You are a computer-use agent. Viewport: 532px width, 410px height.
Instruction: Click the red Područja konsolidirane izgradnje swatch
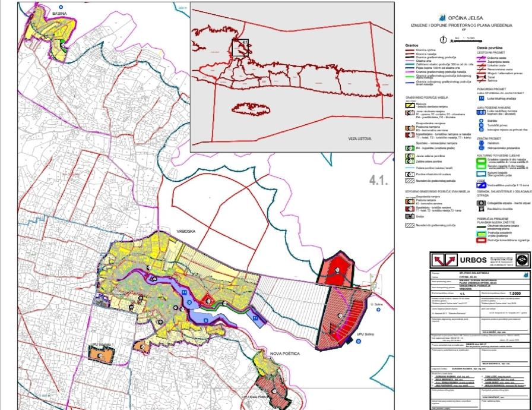tap(481, 240)
